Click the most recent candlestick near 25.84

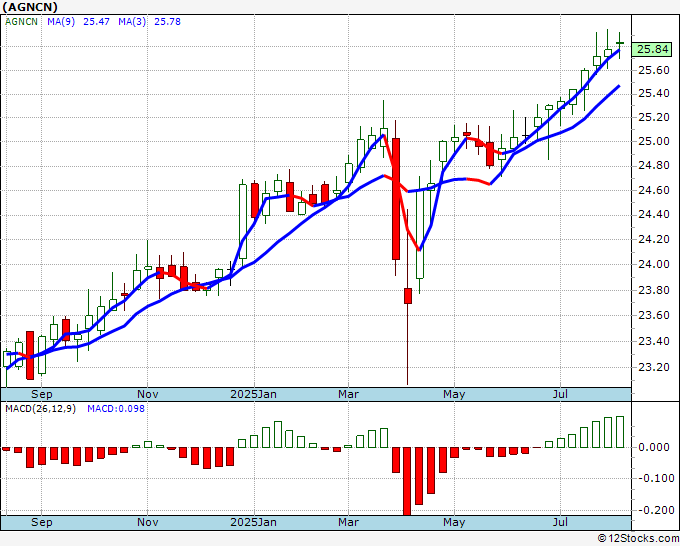click(620, 43)
